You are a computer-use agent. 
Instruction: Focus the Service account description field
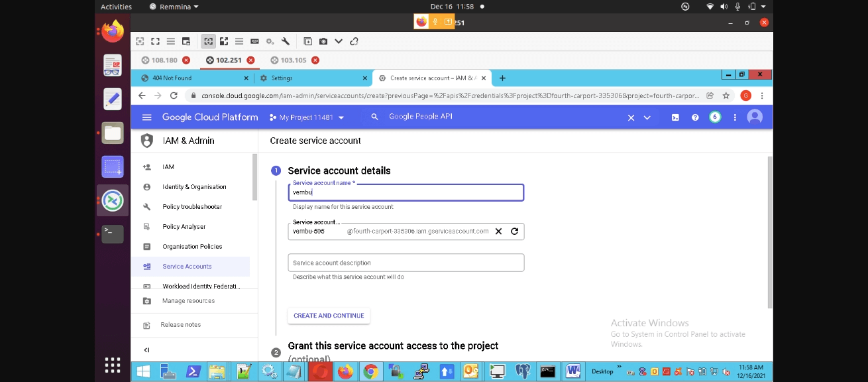(406, 263)
